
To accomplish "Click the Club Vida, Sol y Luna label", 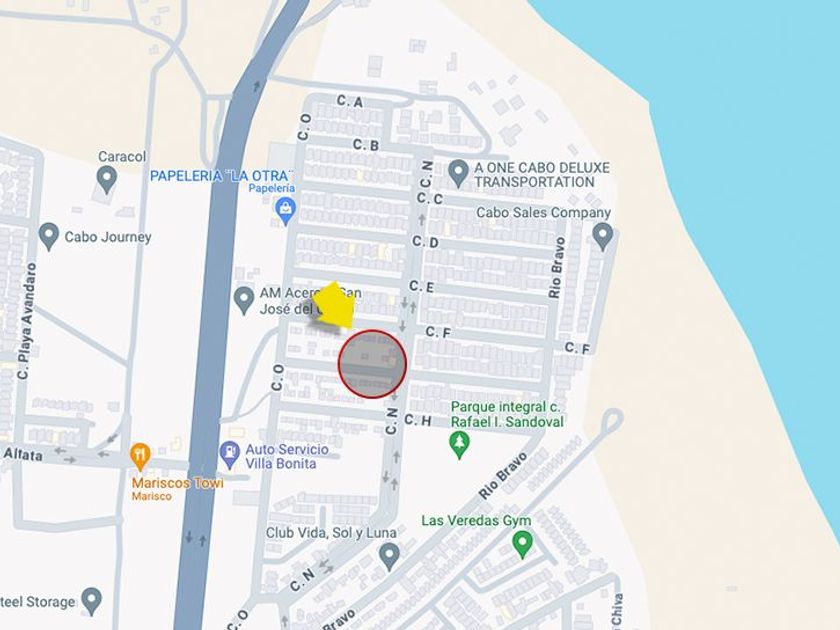I will pyautogui.click(x=332, y=533).
